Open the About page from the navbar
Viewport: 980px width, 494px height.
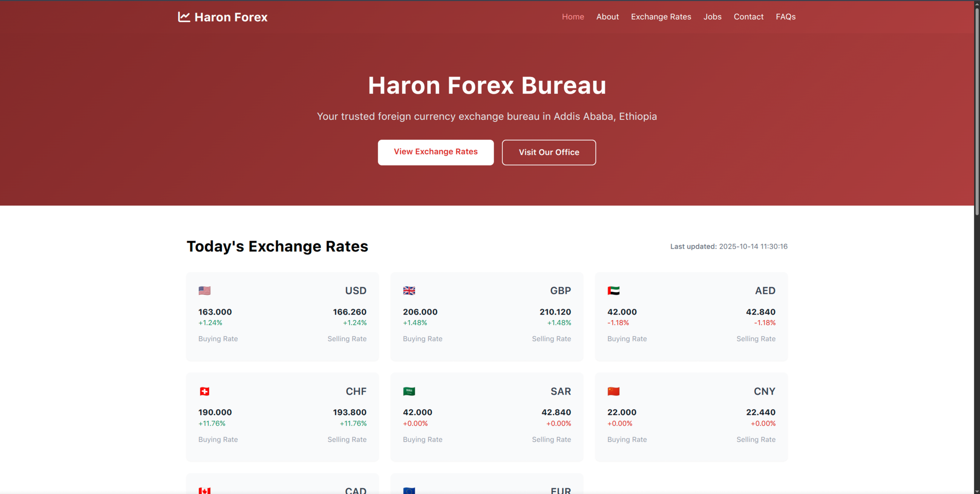click(x=607, y=16)
